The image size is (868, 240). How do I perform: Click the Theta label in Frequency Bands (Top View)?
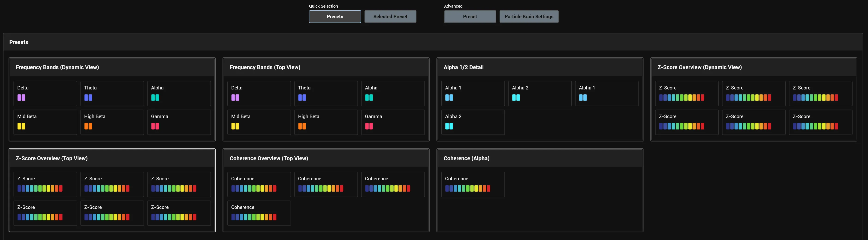click(x=304, y=88)
